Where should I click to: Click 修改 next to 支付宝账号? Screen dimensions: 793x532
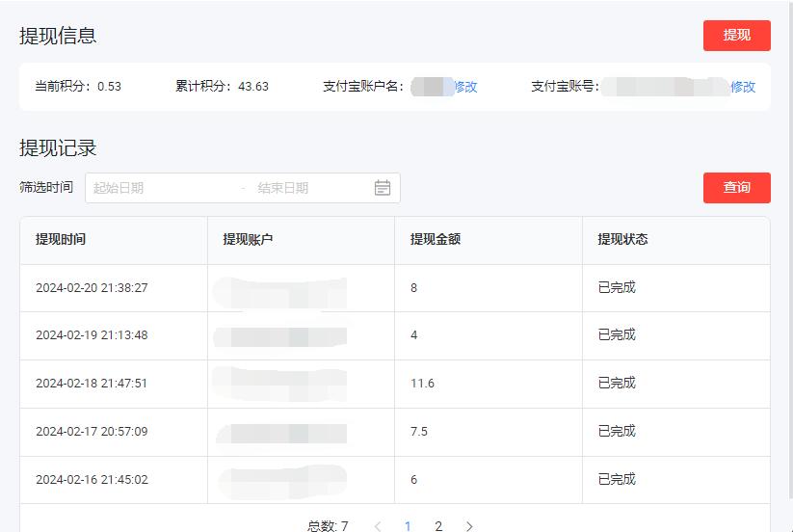pyautogui.click(x=742, y=87)
